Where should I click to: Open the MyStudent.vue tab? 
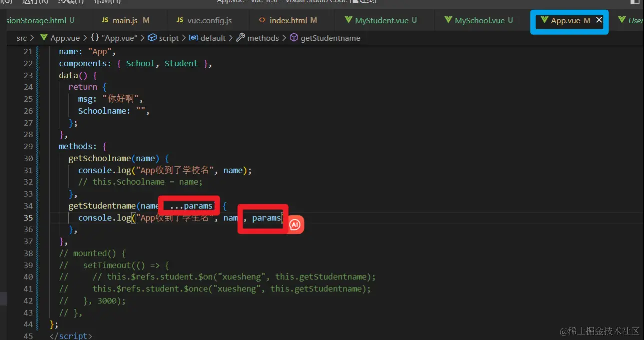coord(381,20)
